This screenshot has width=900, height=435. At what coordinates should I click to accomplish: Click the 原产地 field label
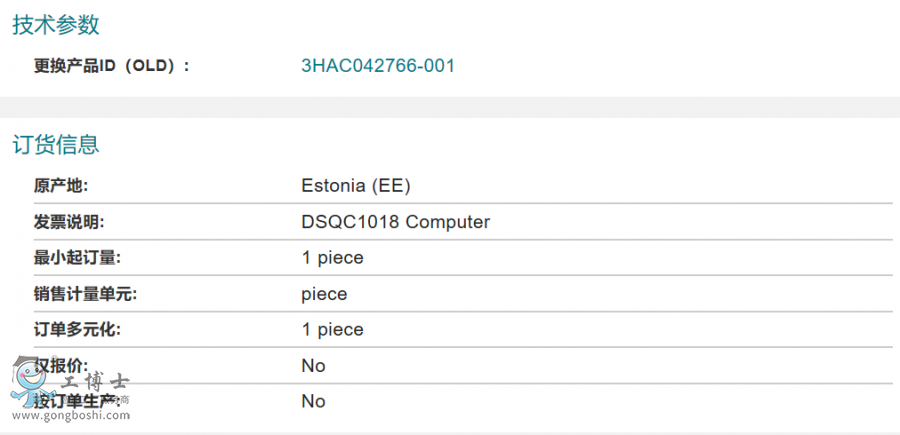[61, 186]
